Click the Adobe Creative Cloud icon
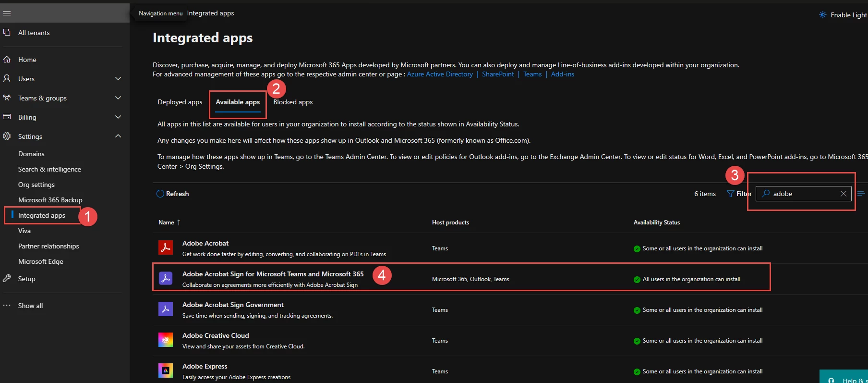Screen dimensions: 868x383 166,340
